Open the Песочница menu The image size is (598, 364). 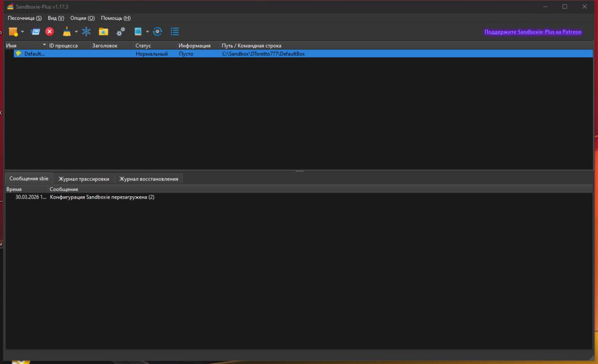(x=25, y=18)
